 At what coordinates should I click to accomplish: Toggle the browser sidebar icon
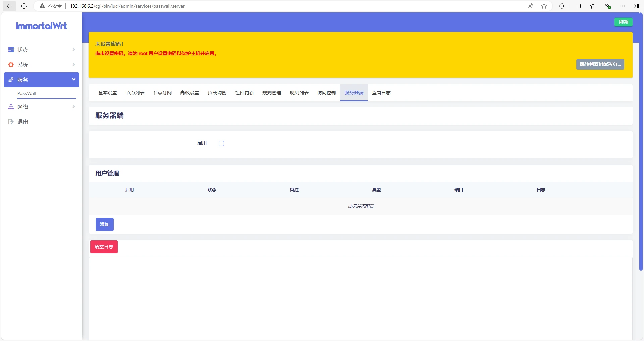pos(636,6)
